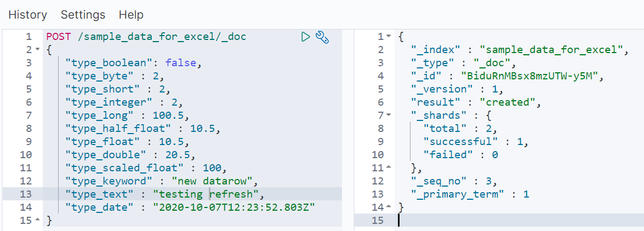Open the wrench request options menu

click(x=322, y=37)
